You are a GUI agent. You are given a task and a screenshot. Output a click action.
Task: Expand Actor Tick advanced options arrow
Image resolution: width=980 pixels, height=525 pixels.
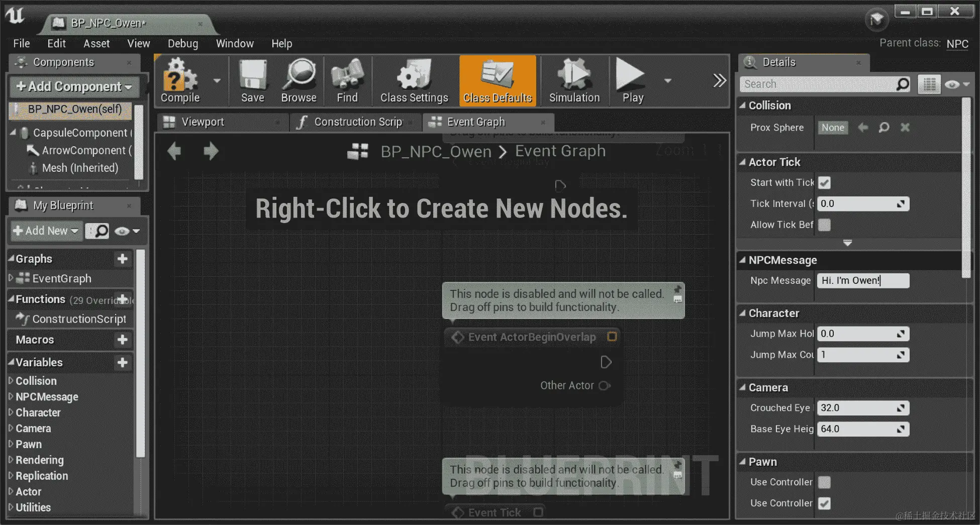[x=847, y=243]
